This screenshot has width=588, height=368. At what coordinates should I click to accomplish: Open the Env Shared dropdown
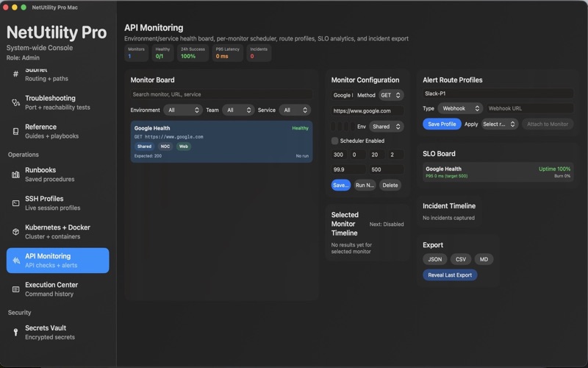[387, 127]
